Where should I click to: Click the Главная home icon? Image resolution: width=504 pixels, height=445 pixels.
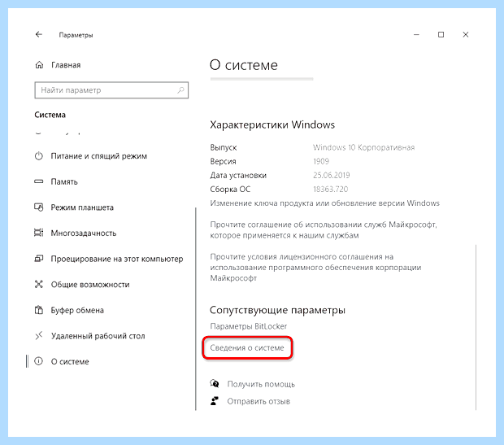[x=39, y=65]
